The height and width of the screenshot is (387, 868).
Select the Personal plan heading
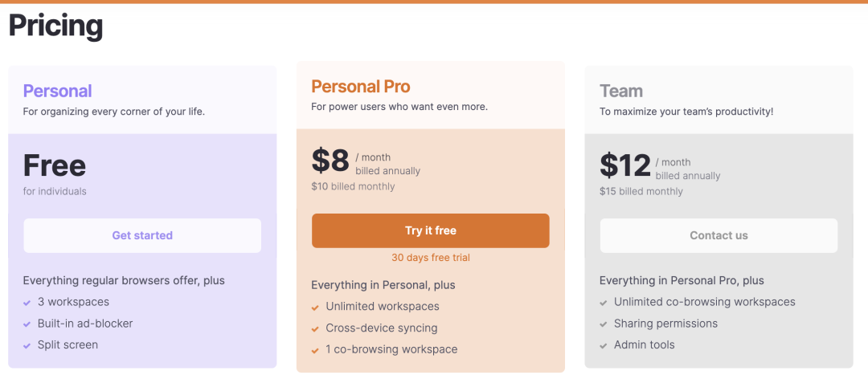[58, 92]
